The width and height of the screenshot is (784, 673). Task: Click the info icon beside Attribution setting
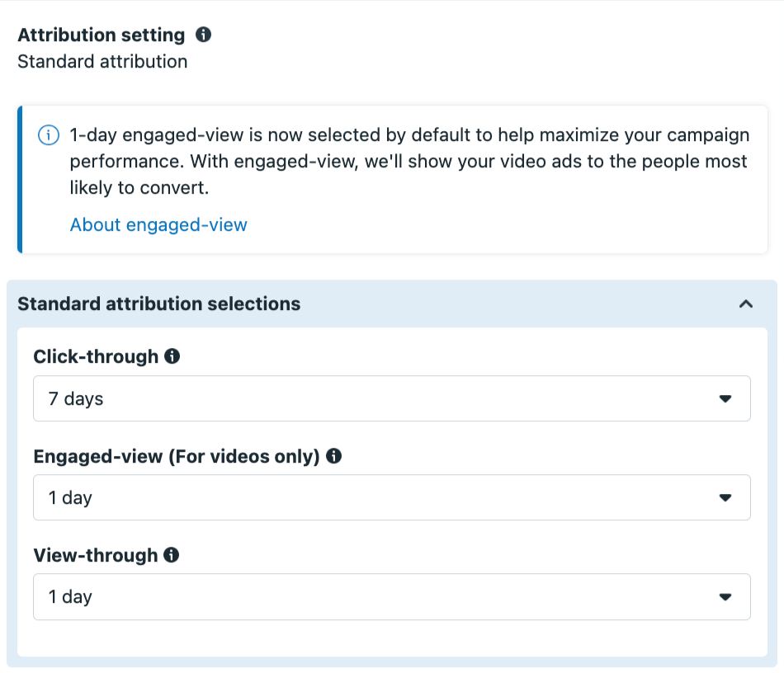203,35
